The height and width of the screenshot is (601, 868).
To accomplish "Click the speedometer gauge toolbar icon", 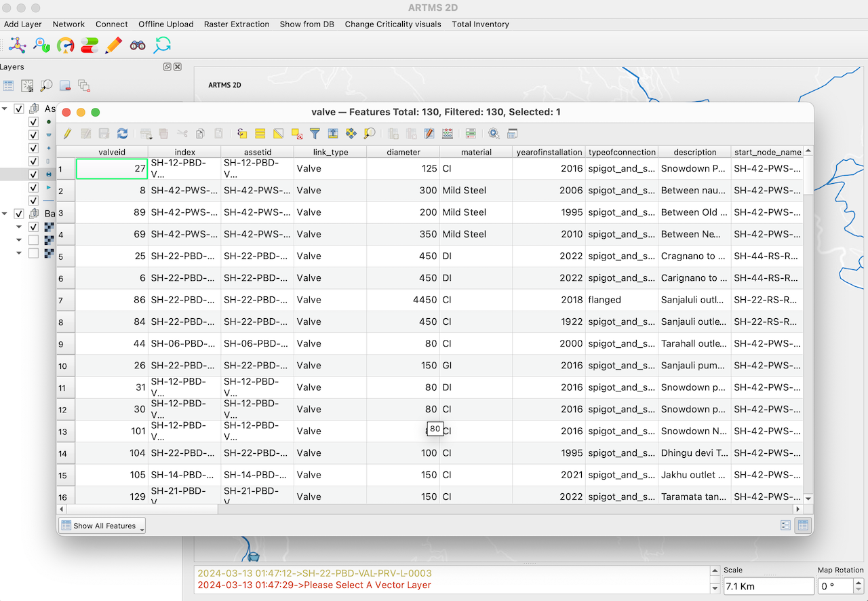I will [x=66, y=45].
